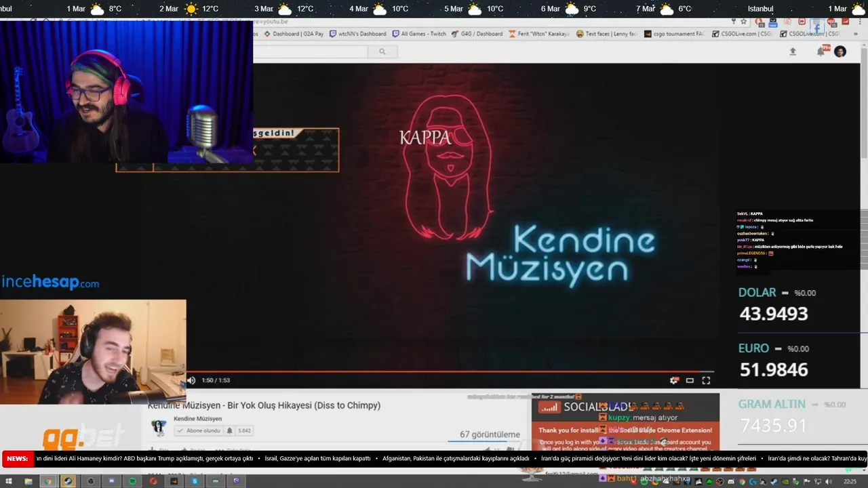The width and height of the screenshot is (868, 488).
Task: Open YouTube player settings gear
Action: click(x=674, y=380)
